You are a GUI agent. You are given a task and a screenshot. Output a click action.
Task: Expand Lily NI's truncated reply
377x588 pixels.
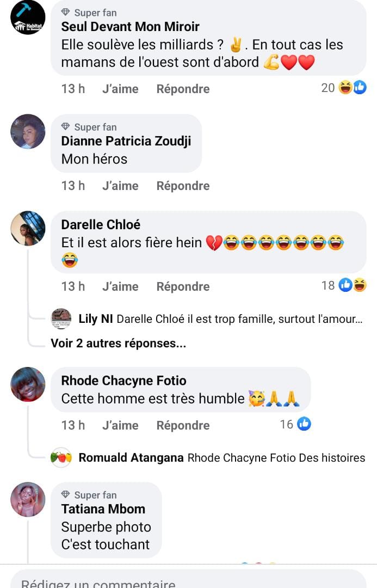[220, 318]
